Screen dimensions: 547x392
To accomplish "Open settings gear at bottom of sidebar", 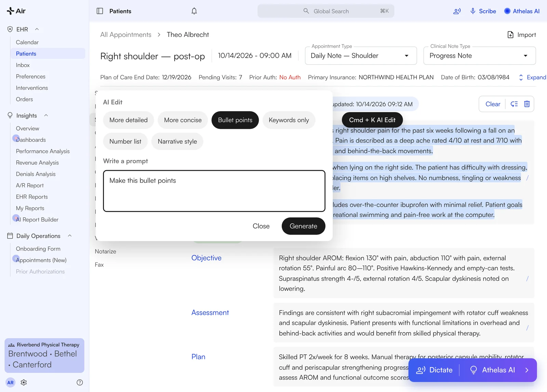I will point(24,382).
